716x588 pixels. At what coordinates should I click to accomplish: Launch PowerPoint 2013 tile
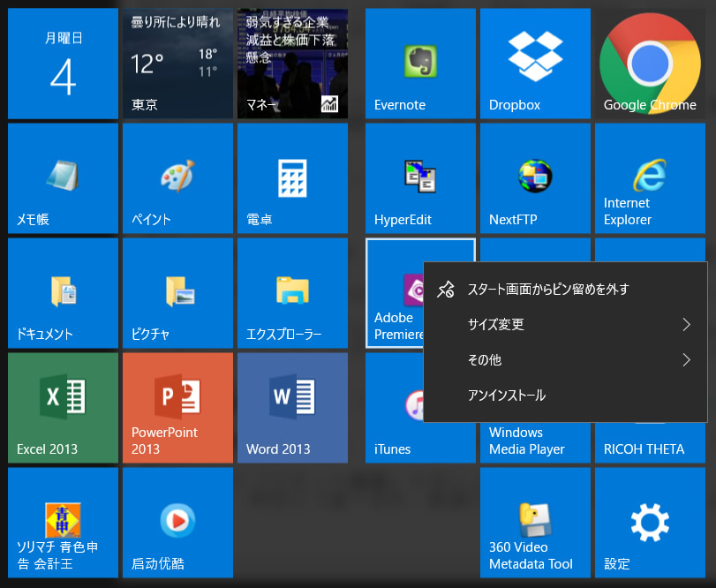point(177,408)
